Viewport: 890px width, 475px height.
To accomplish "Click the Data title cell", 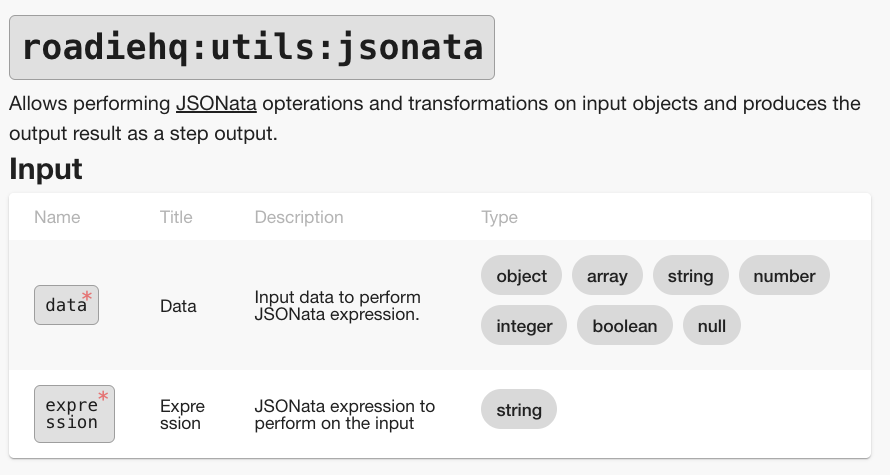I will 178,306.
